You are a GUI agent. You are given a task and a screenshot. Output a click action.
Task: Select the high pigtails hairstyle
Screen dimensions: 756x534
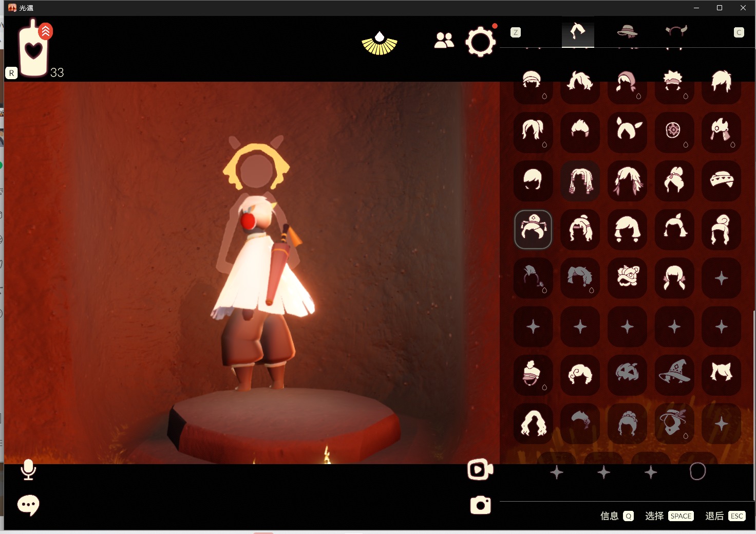(x=533, y=132)
